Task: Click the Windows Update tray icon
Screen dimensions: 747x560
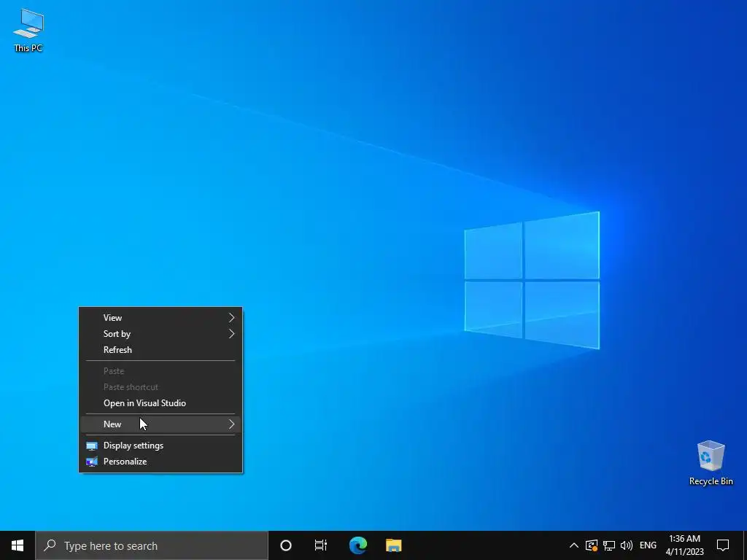Action: click(591, 545)
